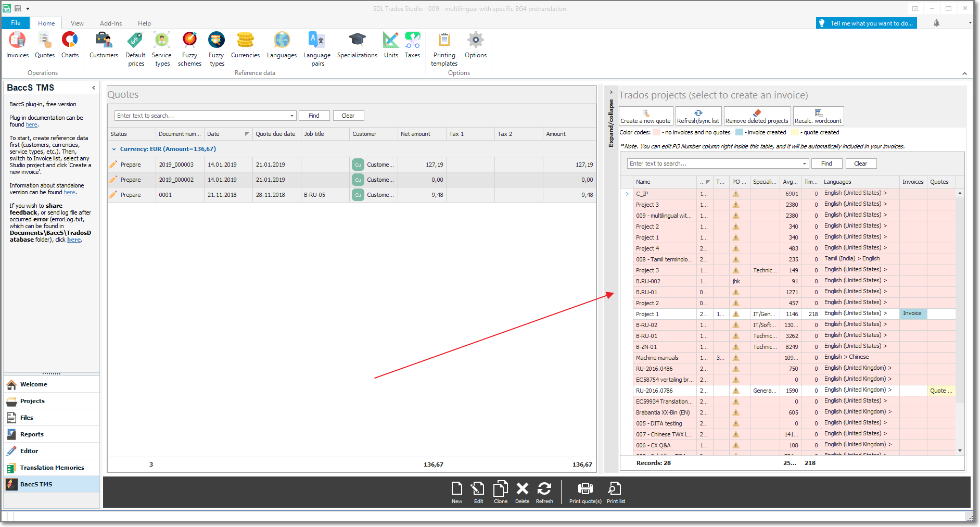Open Service types list
Viewport: 980px width, 527px height.
(x=162, y=49)
